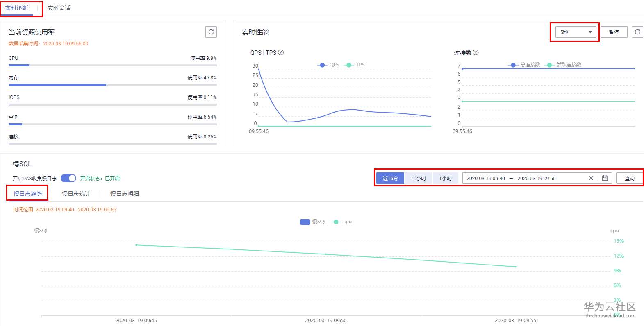This screenshot has width=644, height=326.
Task: Click the 使用率 0.25% connection value
Action: [202, 137]
